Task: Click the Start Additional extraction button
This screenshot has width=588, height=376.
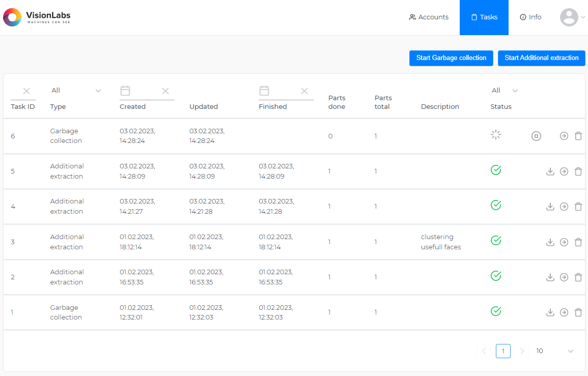Action: pos(541,58)
